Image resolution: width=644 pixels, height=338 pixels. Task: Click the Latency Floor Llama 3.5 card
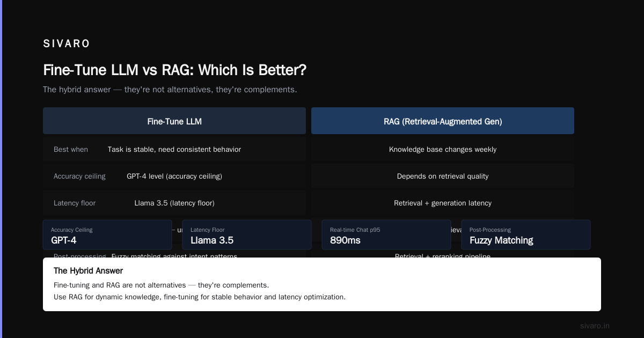247,235
